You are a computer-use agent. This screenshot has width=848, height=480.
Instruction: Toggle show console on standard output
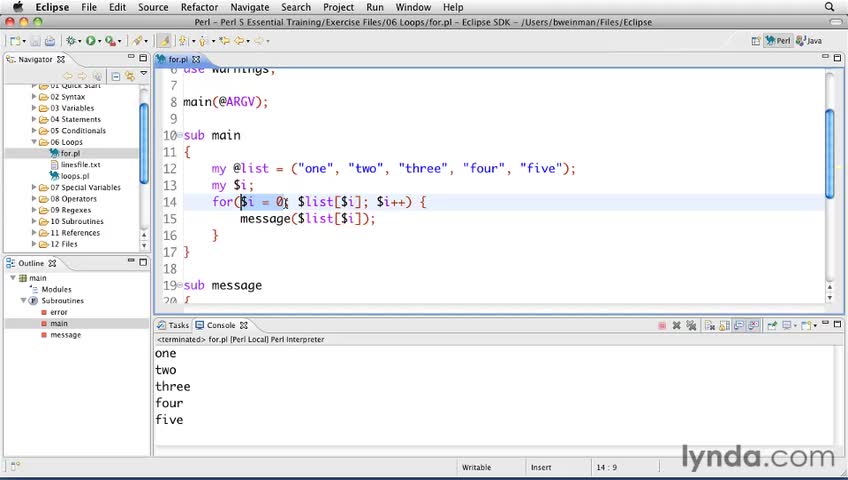click(739, 325)
